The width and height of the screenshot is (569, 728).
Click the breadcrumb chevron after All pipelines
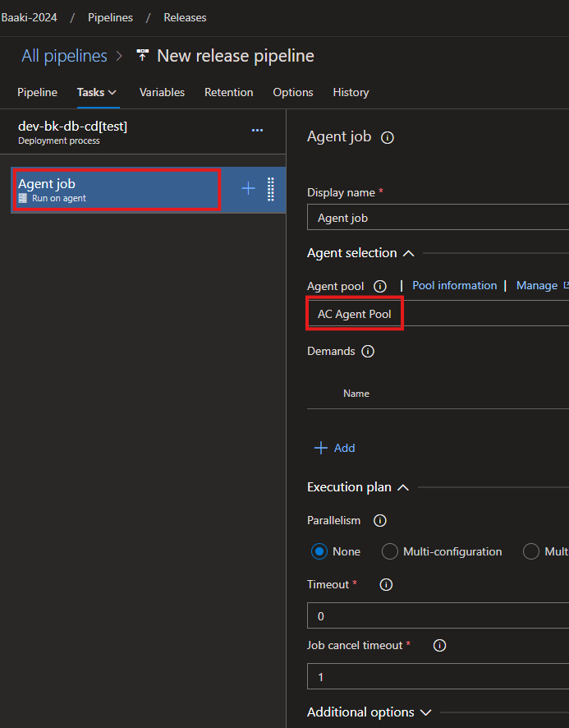[119, 56]
